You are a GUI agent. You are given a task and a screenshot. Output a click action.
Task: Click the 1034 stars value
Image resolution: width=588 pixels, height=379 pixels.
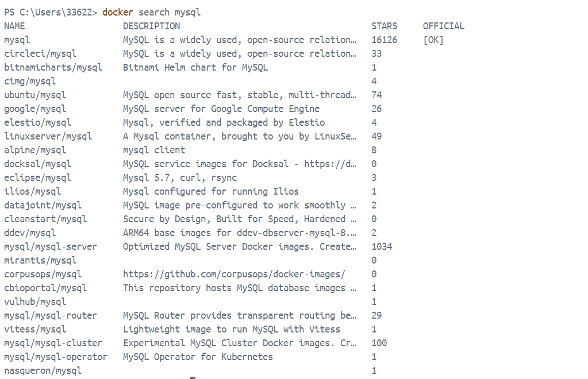pos(382,247)
